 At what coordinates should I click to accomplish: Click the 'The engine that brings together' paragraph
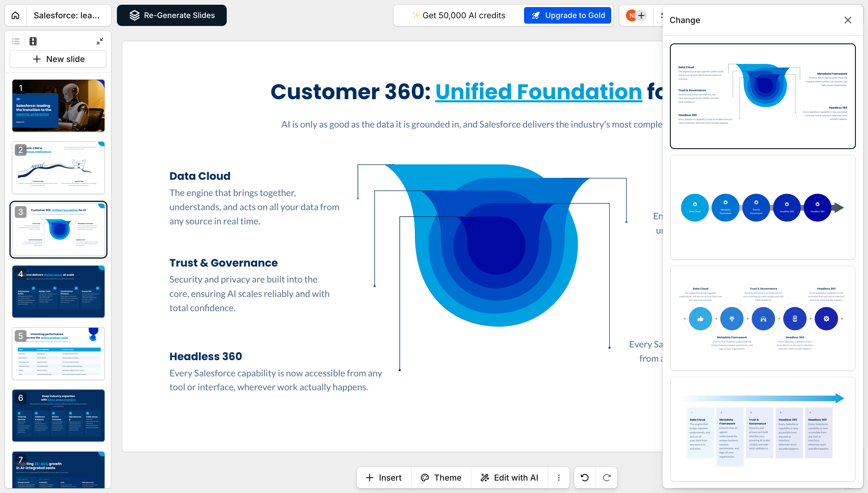coord(254,207)
